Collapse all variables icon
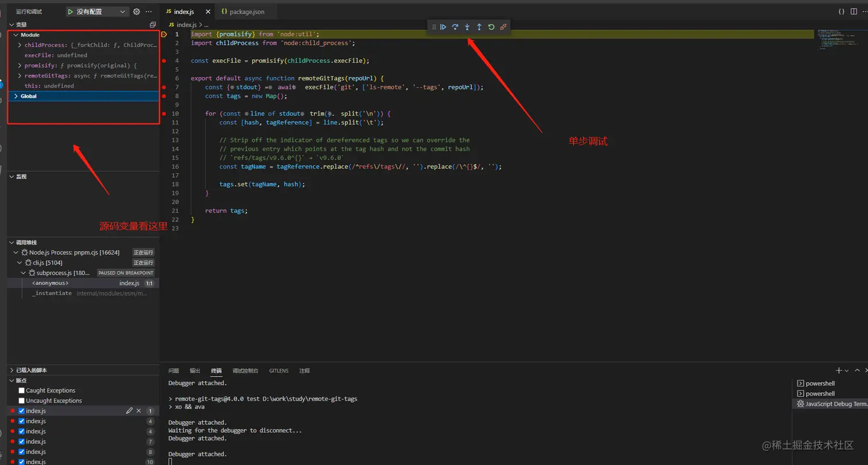Viewport: 868px width, 465px height. point(153,25)
